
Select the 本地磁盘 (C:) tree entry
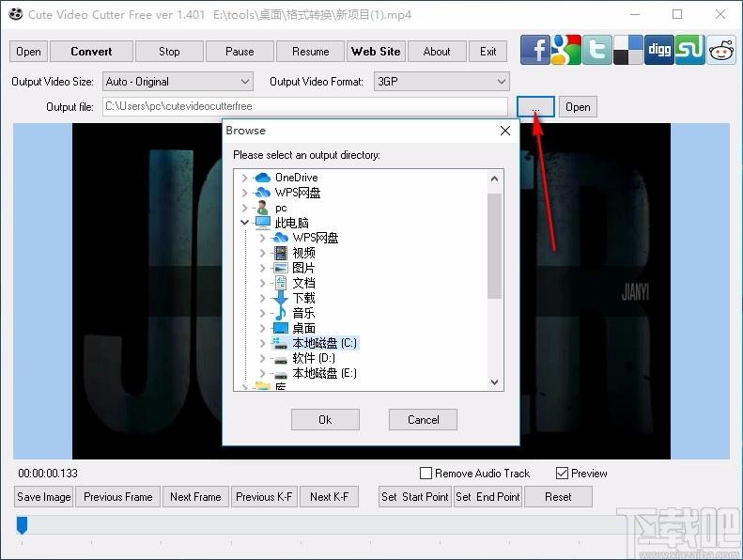coord(325,343)
